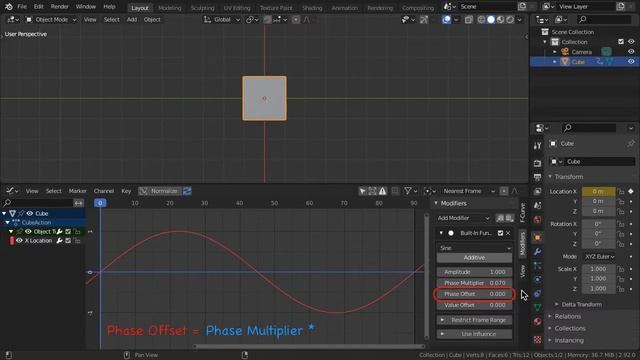Open the graph editor Key menu
640x360 pixels.
126,191
